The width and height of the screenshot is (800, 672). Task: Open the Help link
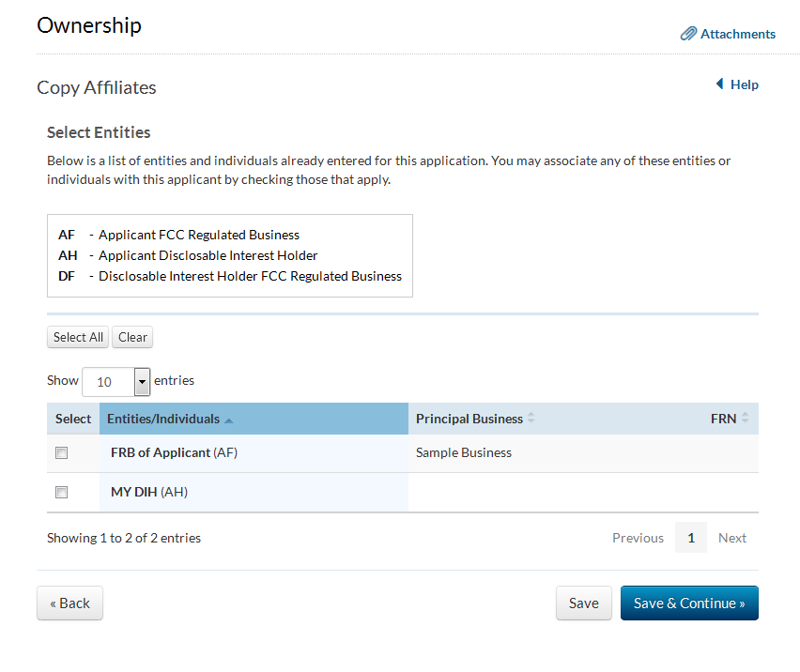[x=745, y=84]
